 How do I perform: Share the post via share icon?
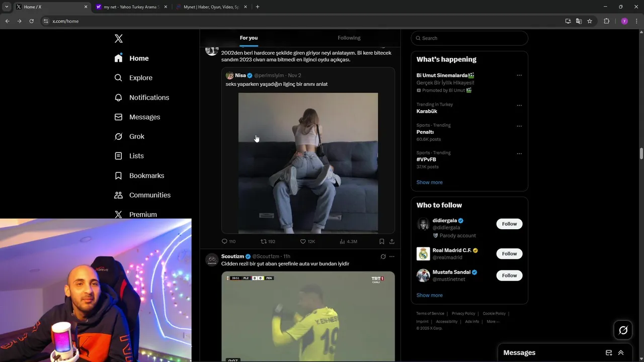coord(392,241)
